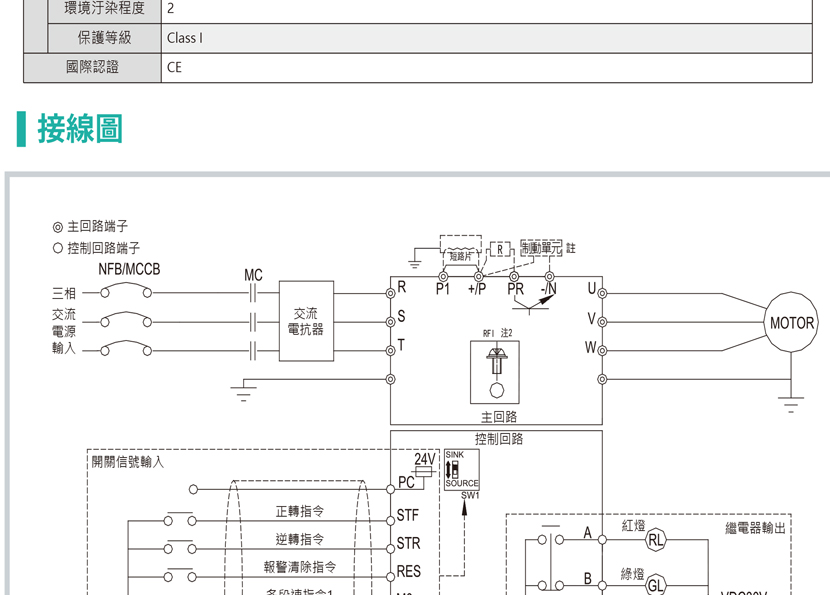Click the T input terminal
Viewport: 830px width, 595px height.
[391, 350]
